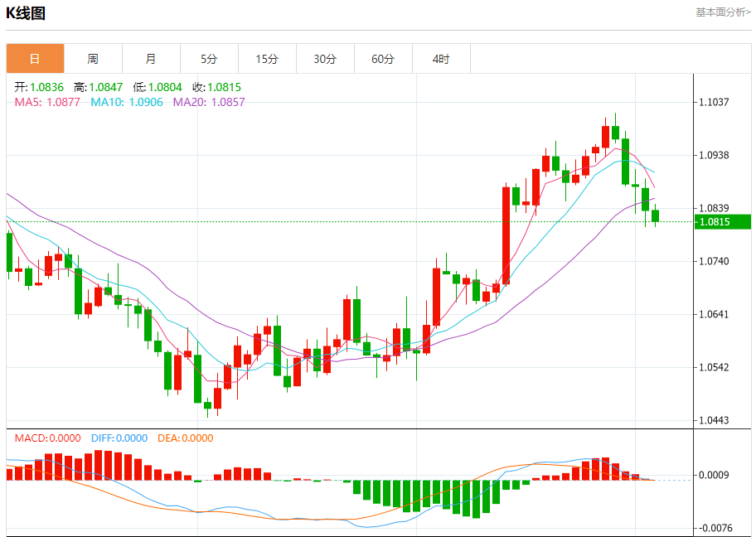Open the 基本面分析 link
Screen dimensions: 756x537
coord(723,12)
